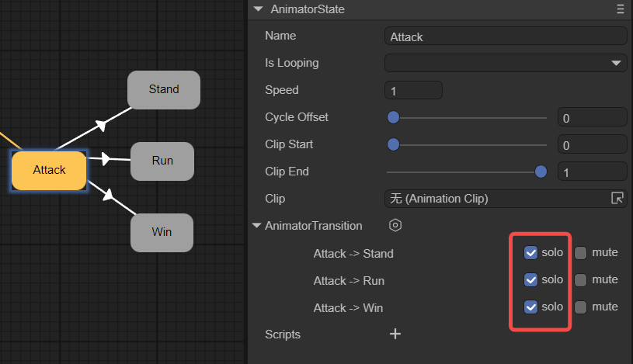Select the Attack state node

(49, 170)
